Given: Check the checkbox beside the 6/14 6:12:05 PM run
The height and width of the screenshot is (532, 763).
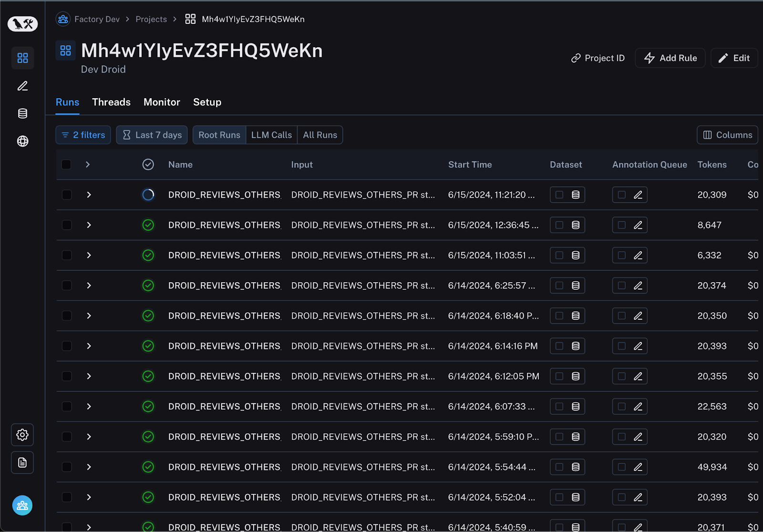Looking at the screenshot, I should (x=66, y=376).
